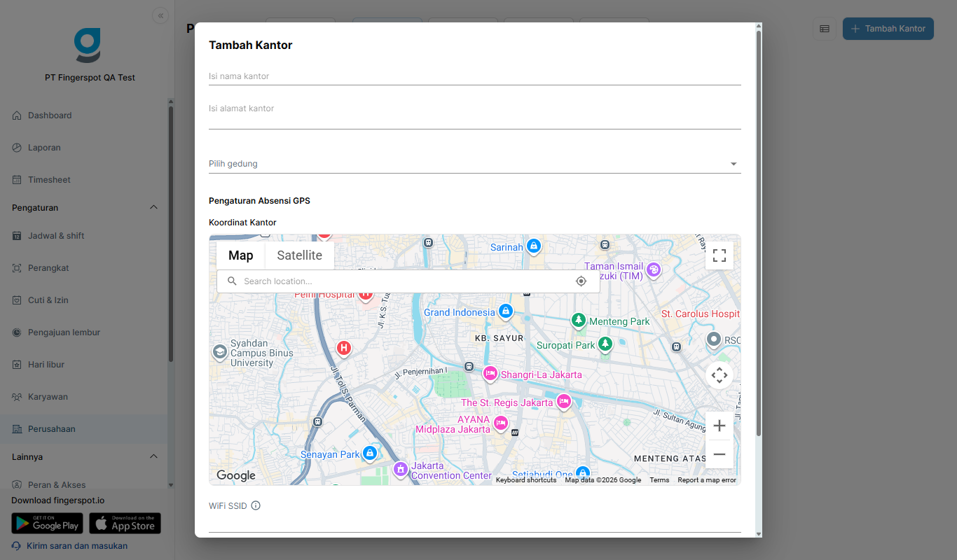The width and height of the screenshot is (957, 560).
Task: Click the Perusahaan building icon
Action: point(17,429)
